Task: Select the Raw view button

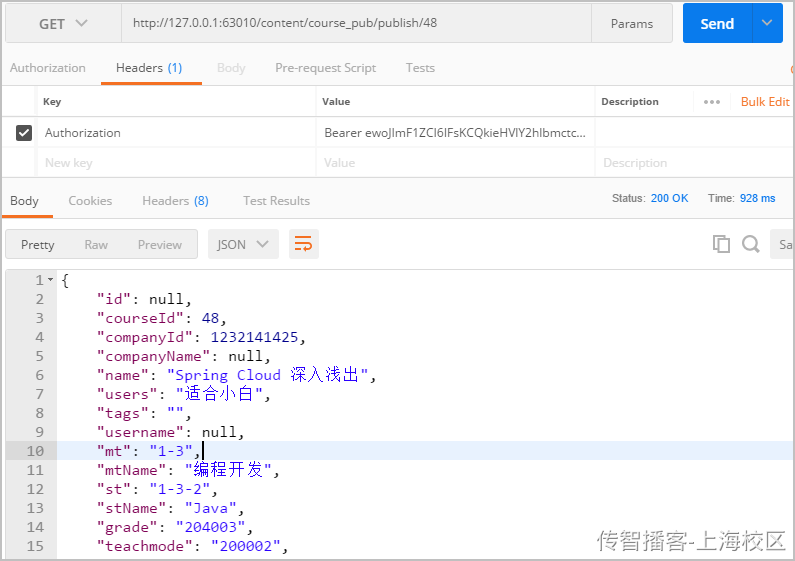Action: pyautogui.click(x=96, y=244)
